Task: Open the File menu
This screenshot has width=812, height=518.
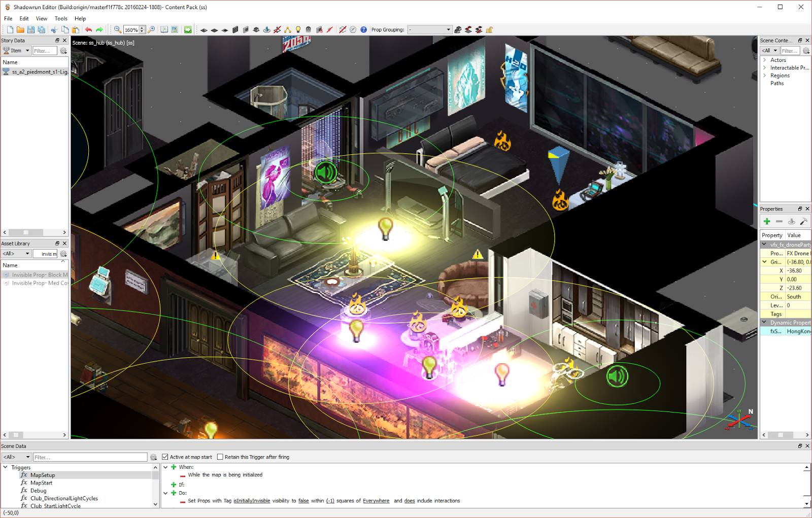Action: (8, 19)
